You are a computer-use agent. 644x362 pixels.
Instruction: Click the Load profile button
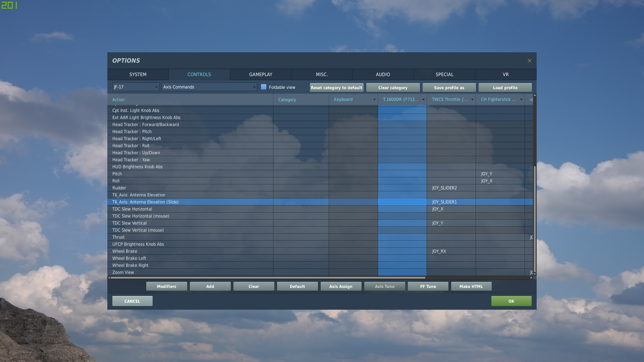coord(505,87)
